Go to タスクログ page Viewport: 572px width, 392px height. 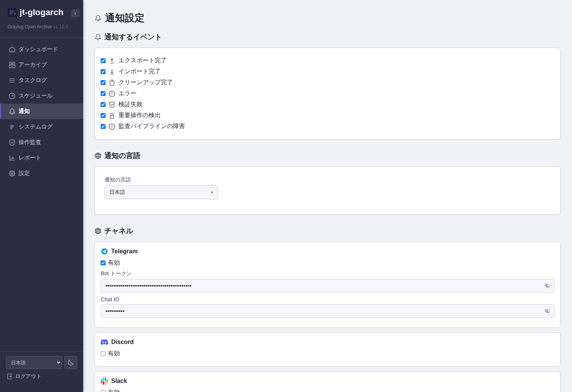42,81
